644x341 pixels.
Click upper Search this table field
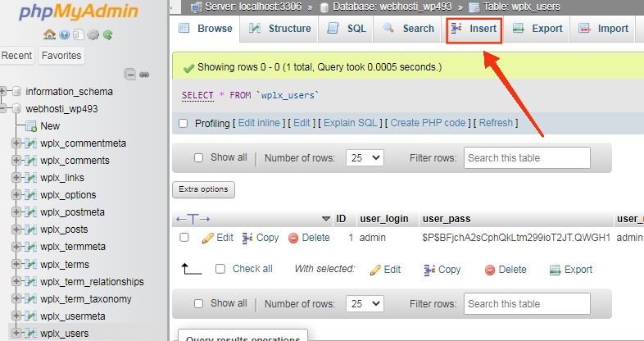pos(527,157)
